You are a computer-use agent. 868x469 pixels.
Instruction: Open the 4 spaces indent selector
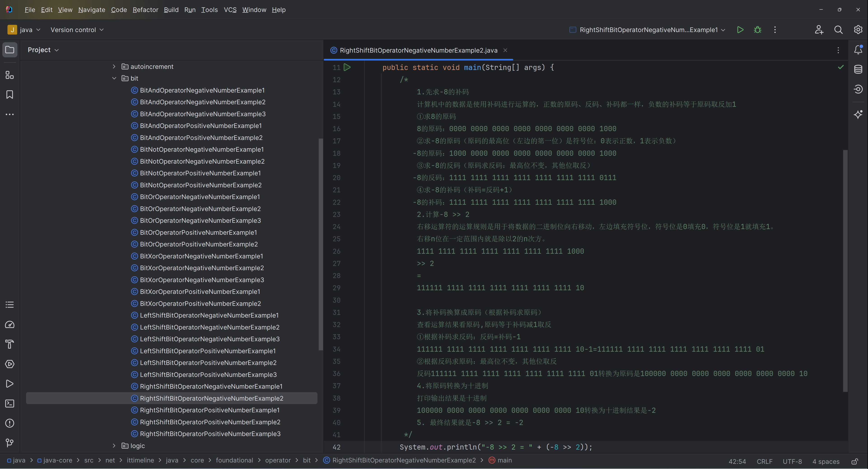826,461
